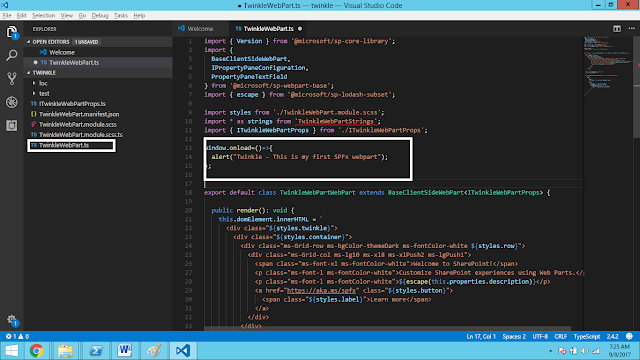The image size is (640, 360).
Task: Show errors and warnings count panel
Action: tap(17, 336)
